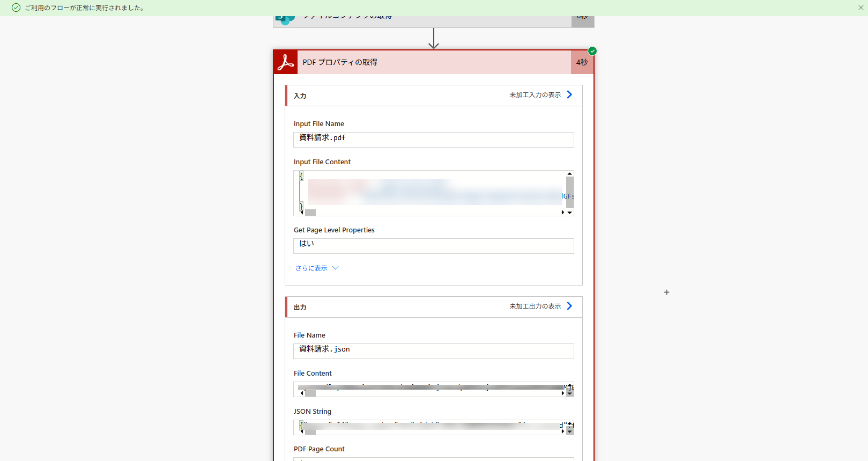Click the Input File Content scroll right arrow
The image size is (868, 461).
click(563, 213)
